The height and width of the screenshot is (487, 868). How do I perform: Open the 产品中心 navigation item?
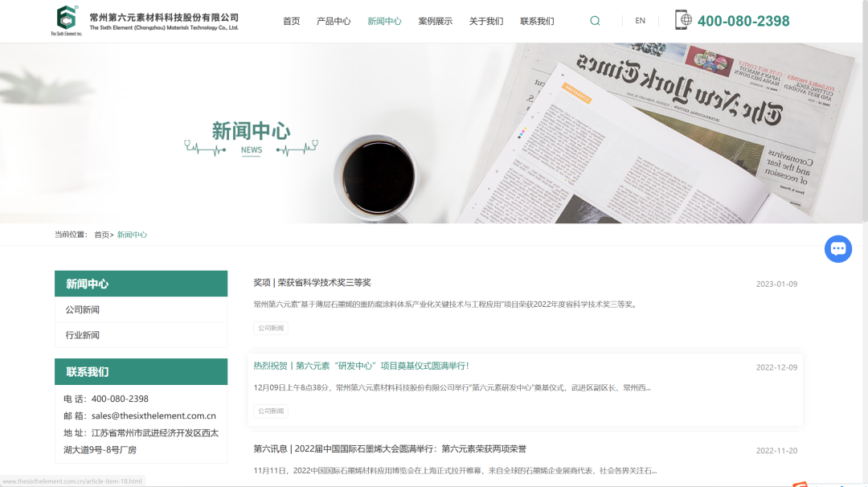click(x=334, y=21)
